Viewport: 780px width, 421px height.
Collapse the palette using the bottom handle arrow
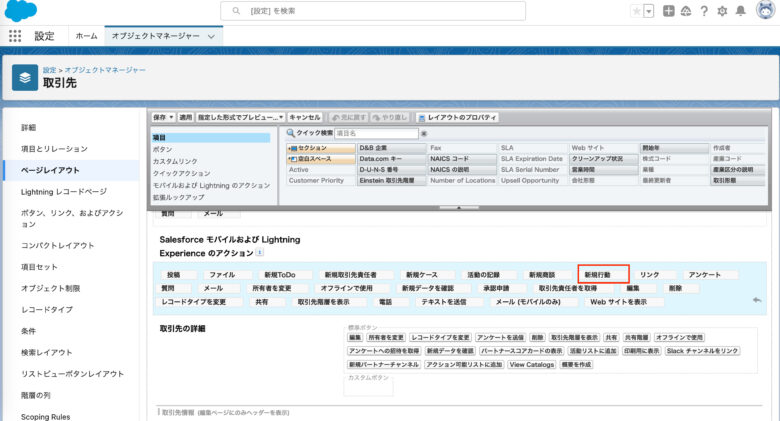click(459, 207)
